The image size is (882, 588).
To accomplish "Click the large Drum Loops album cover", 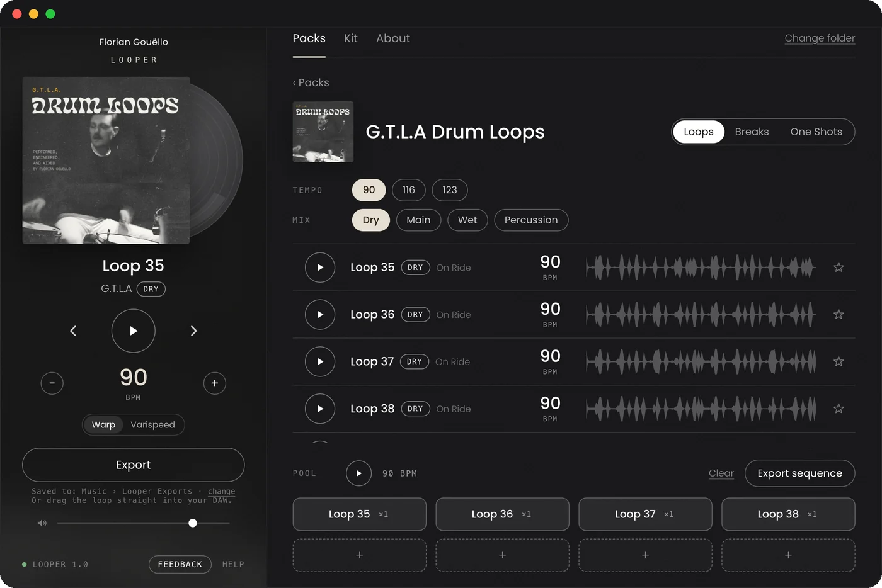I will (x=106, y=160).
